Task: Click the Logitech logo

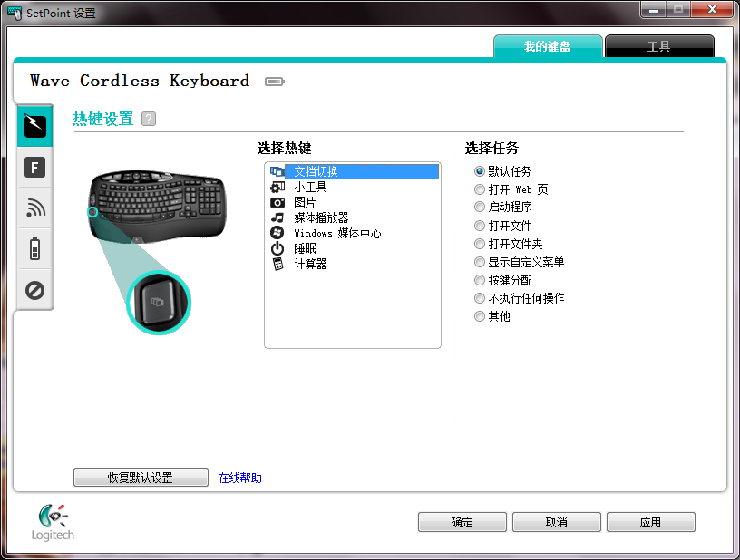Action: [53, 523]
